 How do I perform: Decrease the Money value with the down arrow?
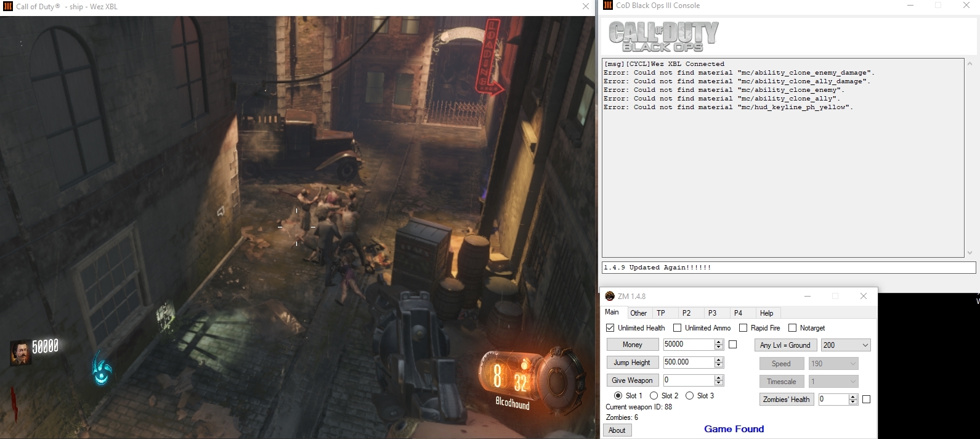click(x=719, y=347)
